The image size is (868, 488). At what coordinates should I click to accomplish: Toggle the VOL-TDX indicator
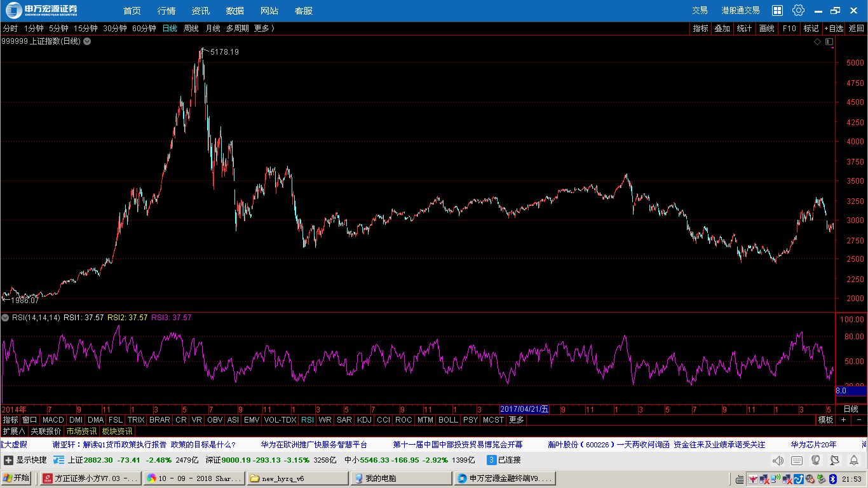[280, 420]
